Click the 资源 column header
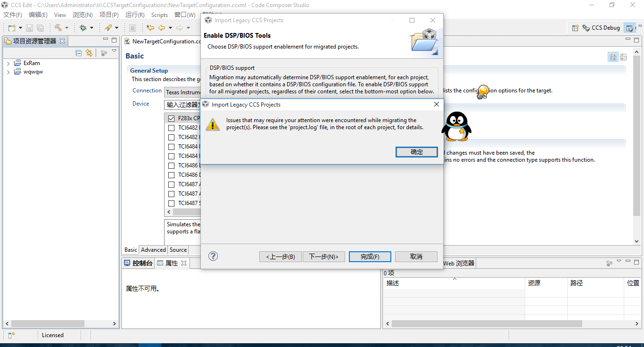The height and width of the screenshot is (347, 644). [x=546, y=283]
